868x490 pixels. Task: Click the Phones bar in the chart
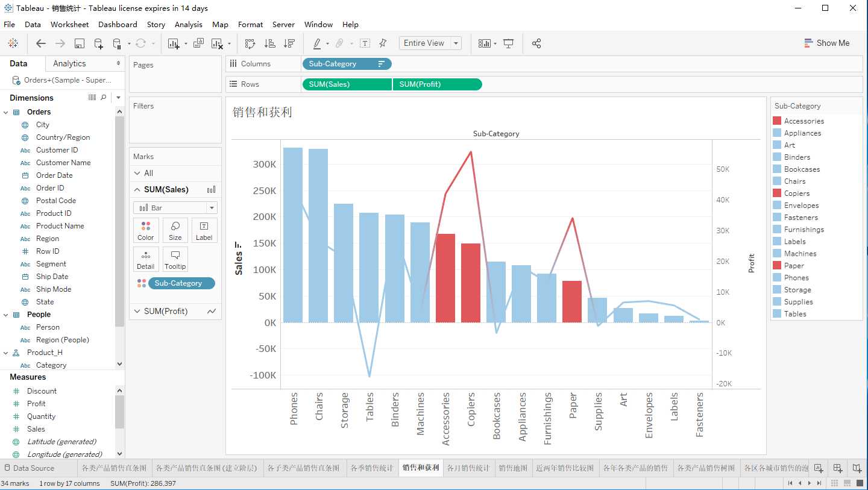[293, 235]
